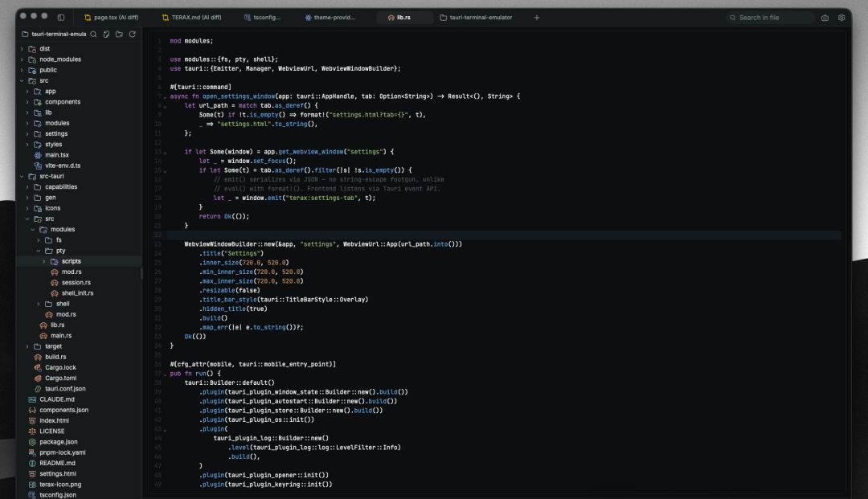This screenshot has height=499, width=868.
Task: Click ".resizable(false)" on line 28
Action: (230, 290)
